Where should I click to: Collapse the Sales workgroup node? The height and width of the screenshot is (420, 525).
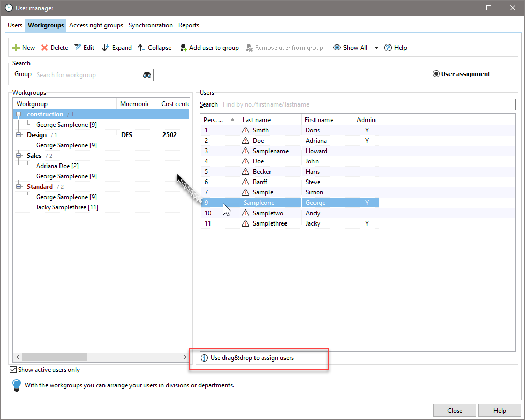[19, 156]
